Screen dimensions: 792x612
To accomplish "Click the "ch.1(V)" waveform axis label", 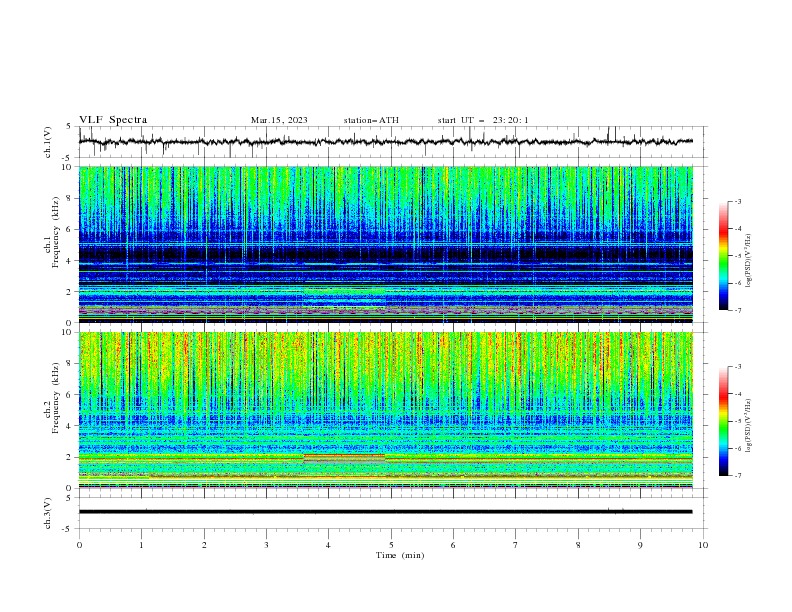I will coord(48,142).
